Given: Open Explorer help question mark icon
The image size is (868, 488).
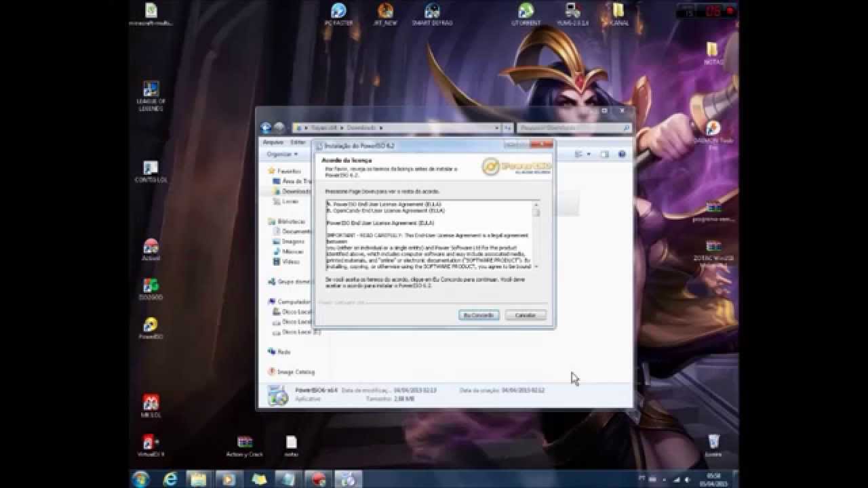Looking at the screenshot, I should (x=622, y=155).
